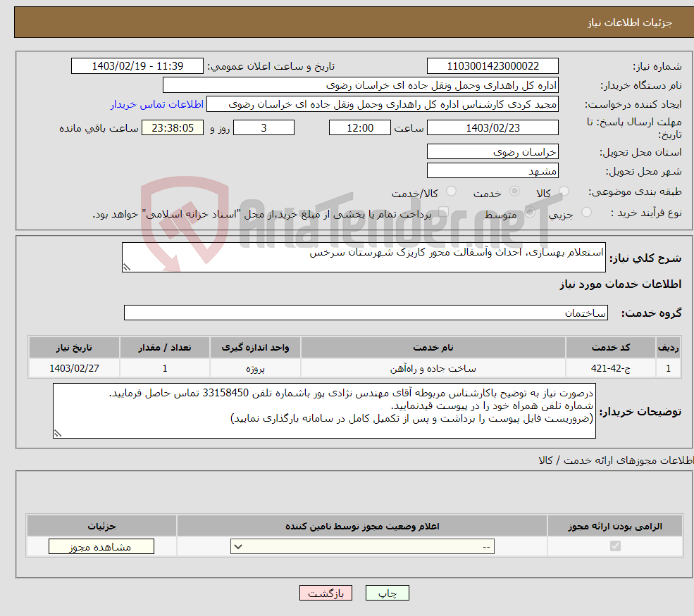This screenshot has height=616, width=694.
Task: Select the جزیی purchase-type radio button
Action: 586,213
